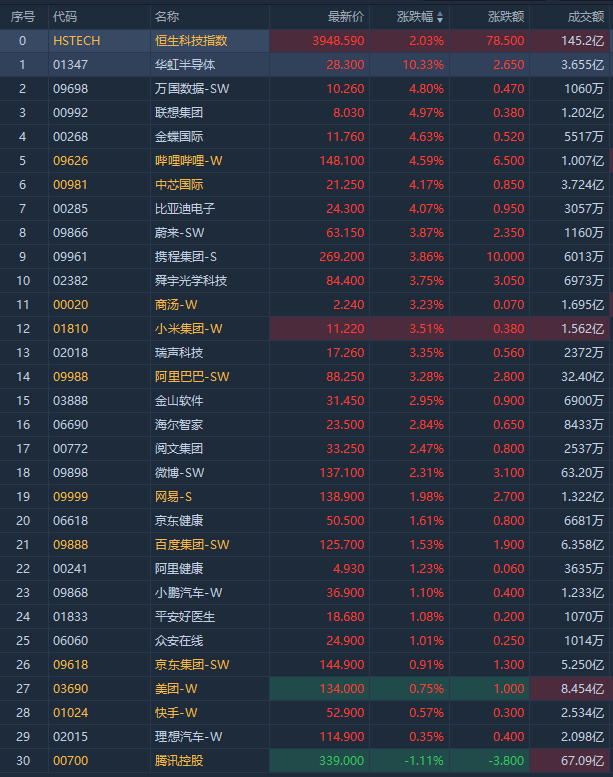Click the 快手-W stock name
The width and height of the screenshot is (613, 777).
coord(175,712)
